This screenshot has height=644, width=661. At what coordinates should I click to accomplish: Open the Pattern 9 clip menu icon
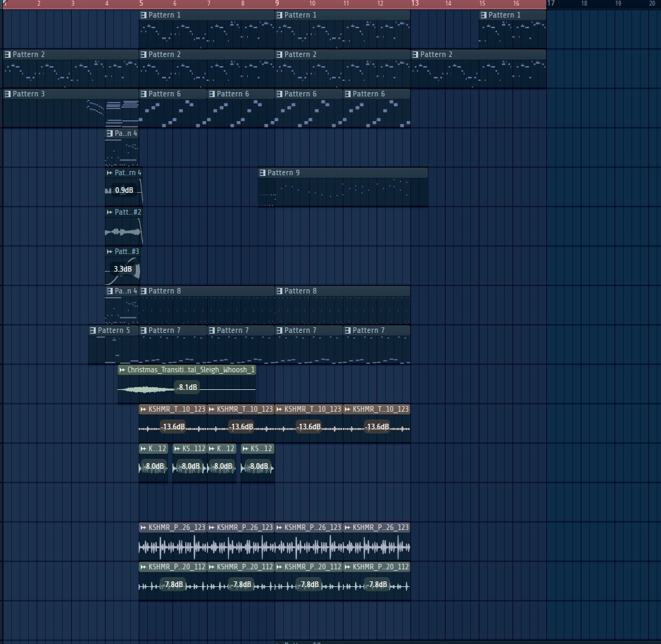(x=262, y=173)
